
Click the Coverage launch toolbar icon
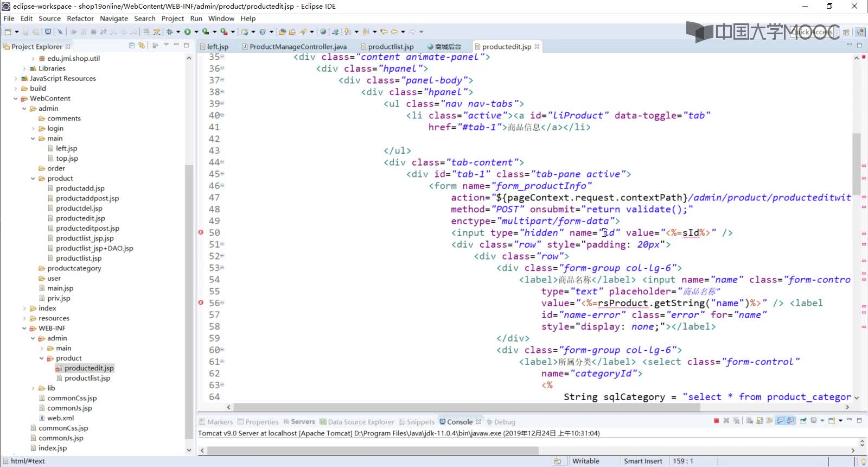click(x=206, y=32)
